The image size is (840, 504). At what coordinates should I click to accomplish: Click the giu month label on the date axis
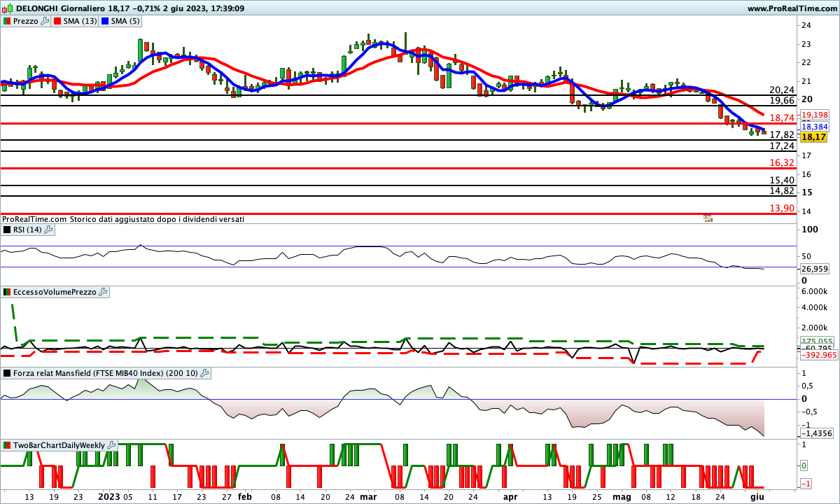pos(756,496)
